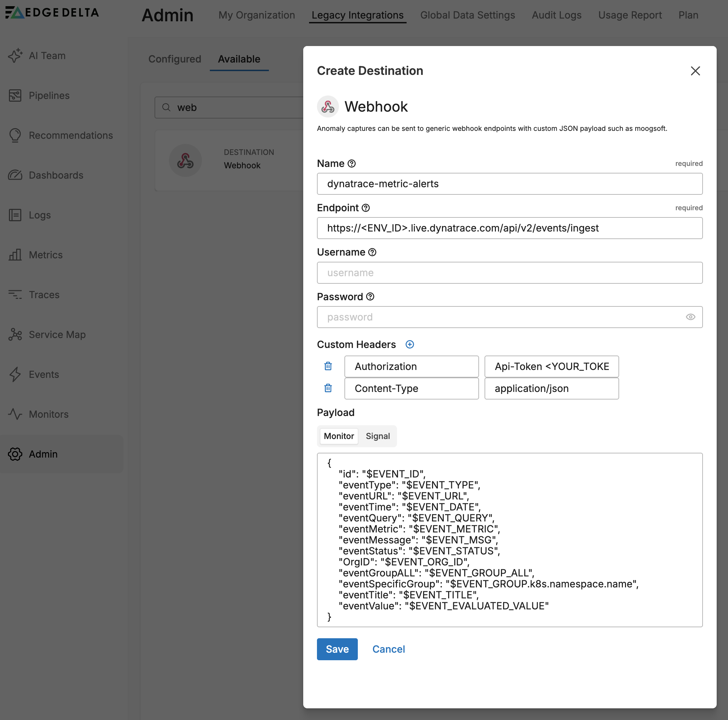
Task: Open Dashboards from the sidebar
Action: point(56,175)
